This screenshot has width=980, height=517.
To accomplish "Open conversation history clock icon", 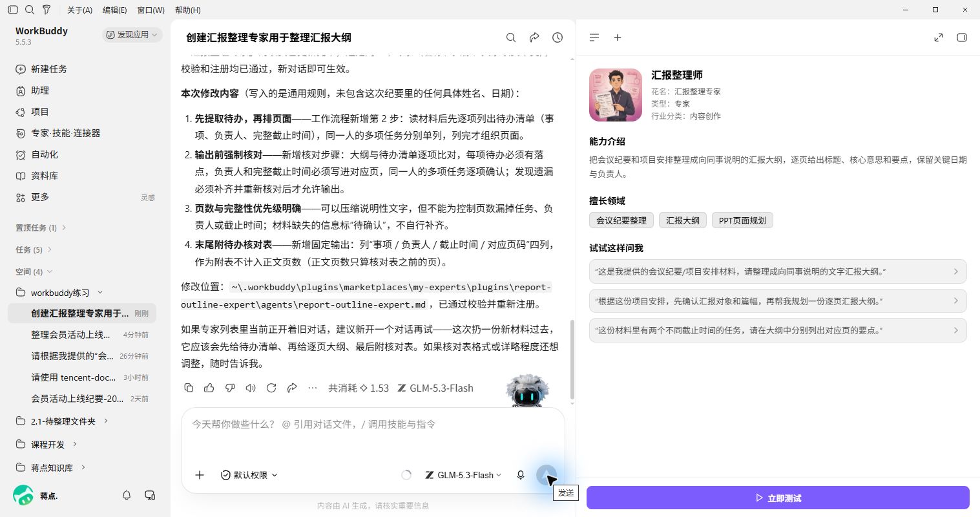I will [558, 37].
